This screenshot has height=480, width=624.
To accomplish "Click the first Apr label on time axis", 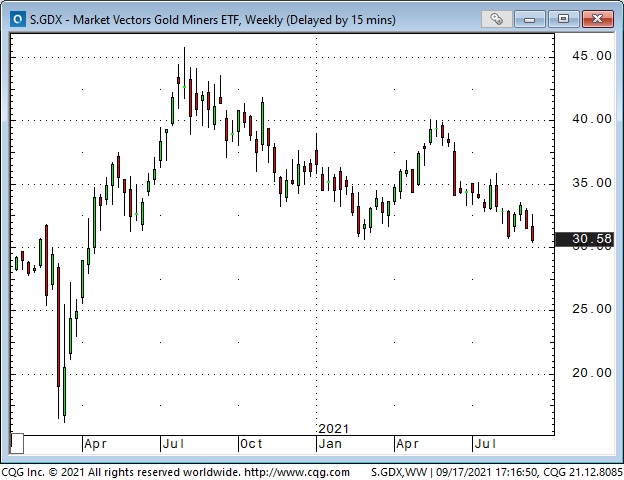I will [x=96, y=444].
